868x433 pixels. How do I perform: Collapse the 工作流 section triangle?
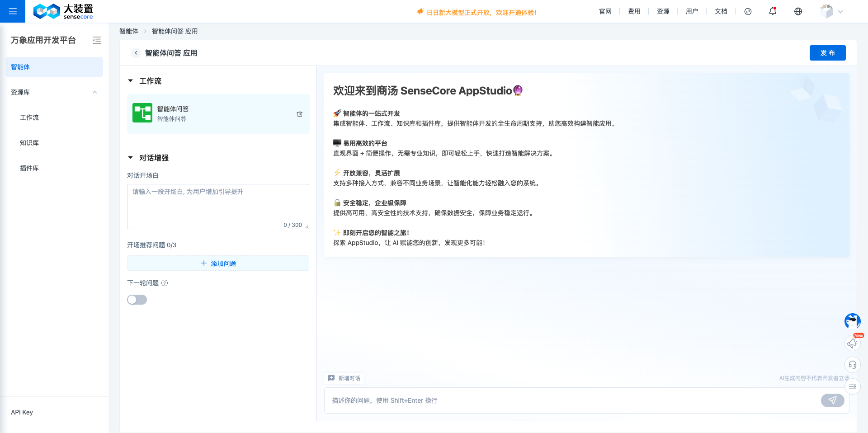[x=130, y=81]
